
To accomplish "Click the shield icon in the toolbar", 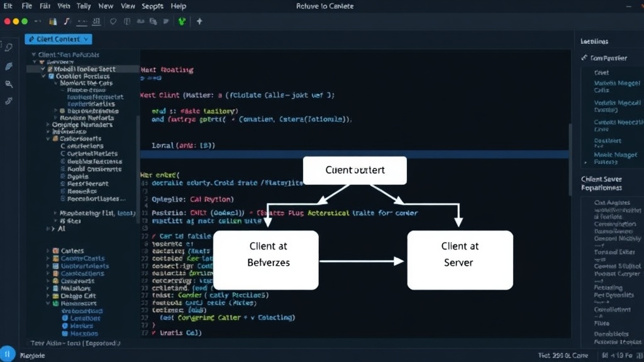I will click(x=113, y=21).
